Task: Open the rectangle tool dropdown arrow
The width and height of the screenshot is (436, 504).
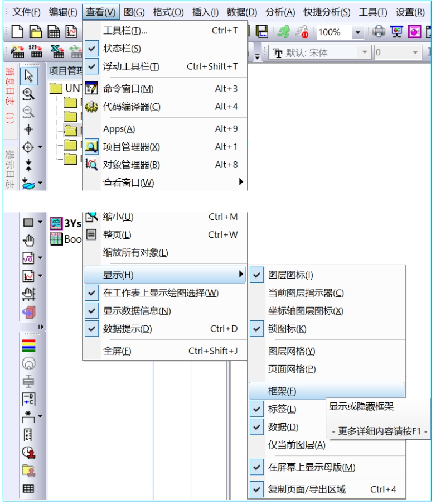Action: [40, 222]
